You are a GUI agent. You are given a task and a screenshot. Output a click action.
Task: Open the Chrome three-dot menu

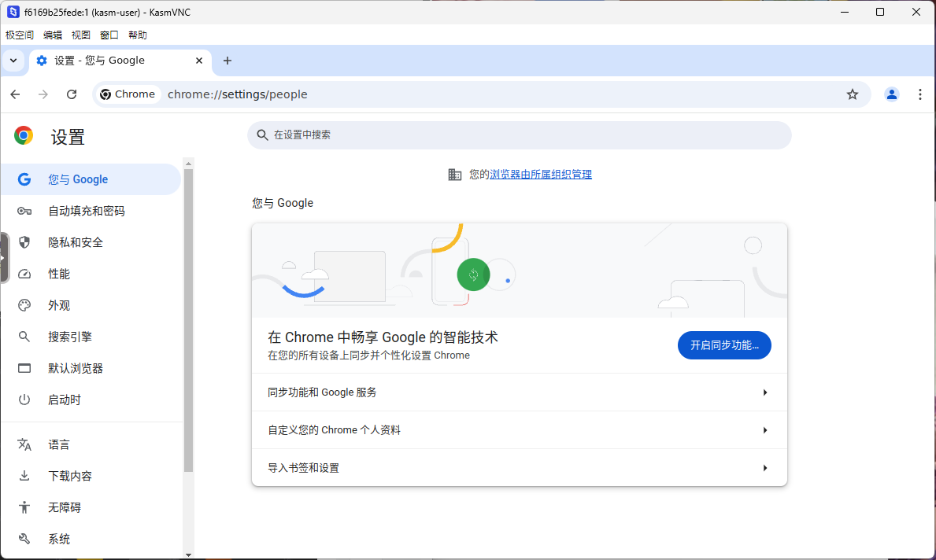[x=920, y=94]
